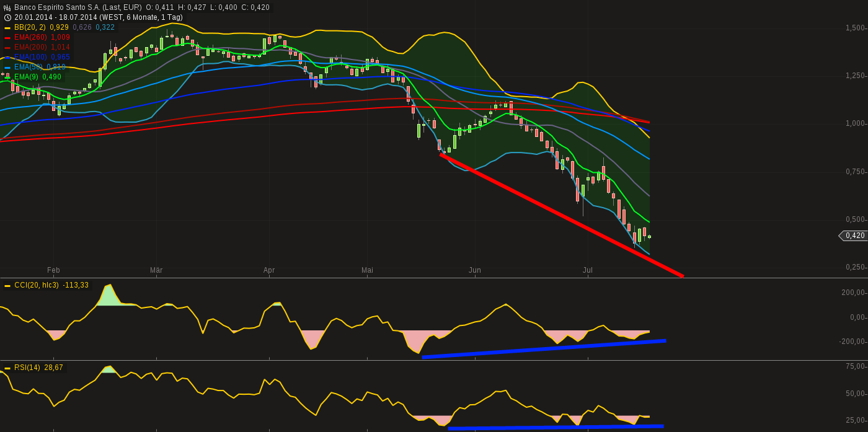Viewport: 868px width, 432px height.
Task: Click the CCI(20, hlc3) indicator label
Action: click(x=37, y=285)
